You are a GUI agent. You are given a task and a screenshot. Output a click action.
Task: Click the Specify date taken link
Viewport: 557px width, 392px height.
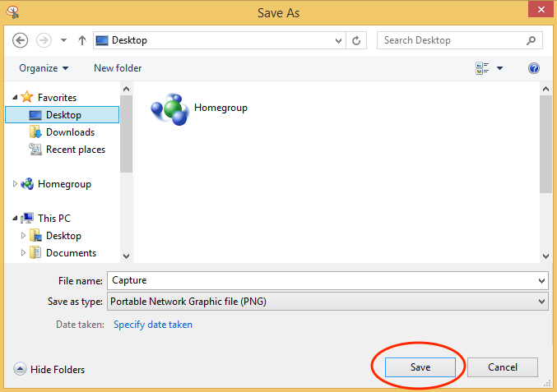point(153,325)
